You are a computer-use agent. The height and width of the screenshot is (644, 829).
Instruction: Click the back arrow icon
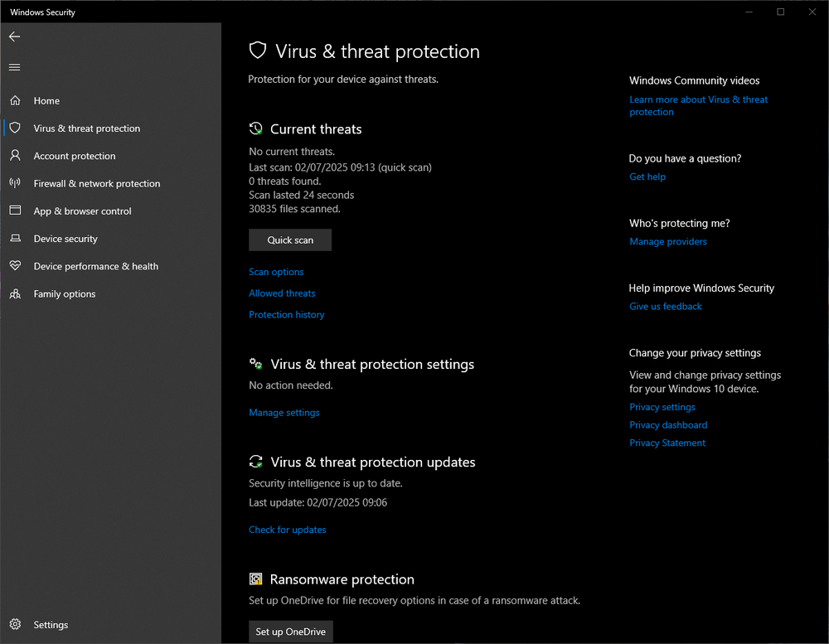15,37
